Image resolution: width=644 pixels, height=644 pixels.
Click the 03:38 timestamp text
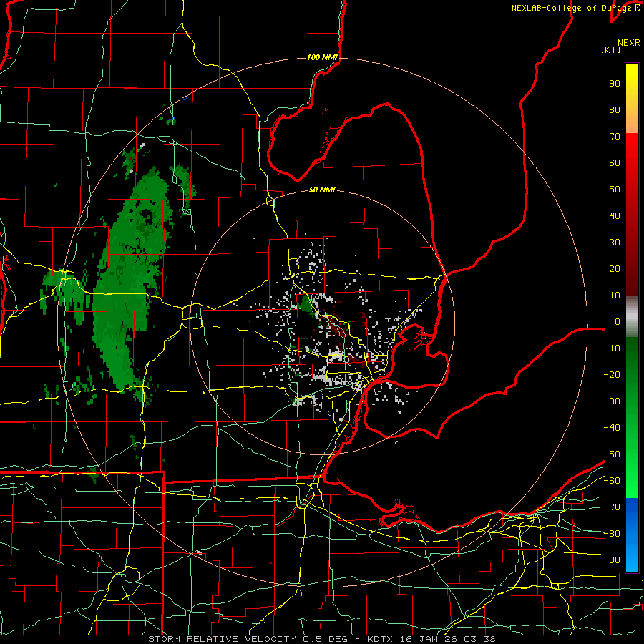(x=479, y=639)
